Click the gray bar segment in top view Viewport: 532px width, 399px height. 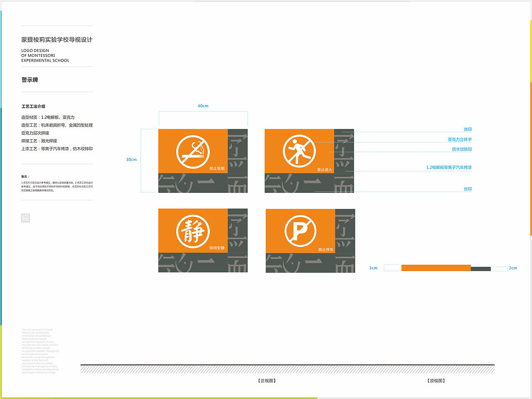click(x=481, y=269)
